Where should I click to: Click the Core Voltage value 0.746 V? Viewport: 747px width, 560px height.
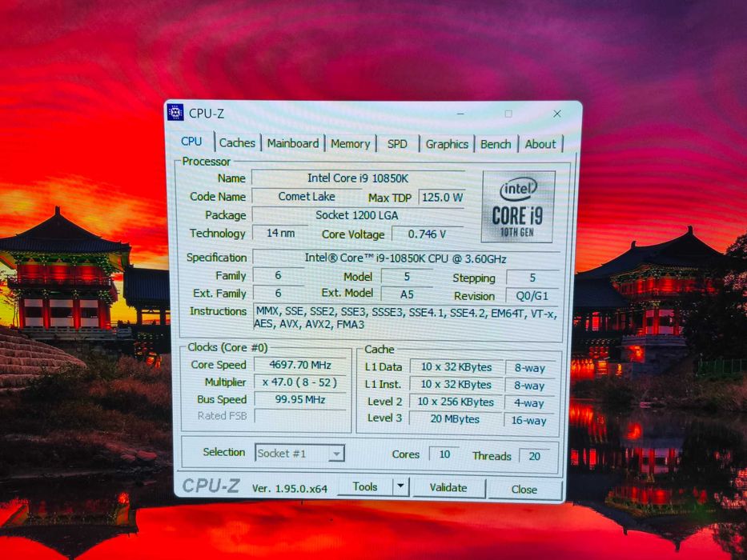(x=428, y=234)
